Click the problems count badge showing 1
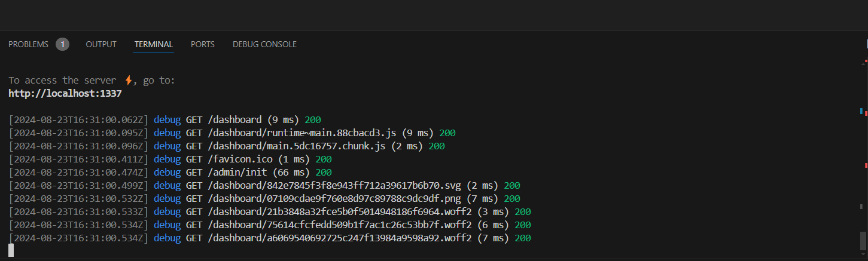Viewport: 868px width, 261px height. (x=62, y=44)
